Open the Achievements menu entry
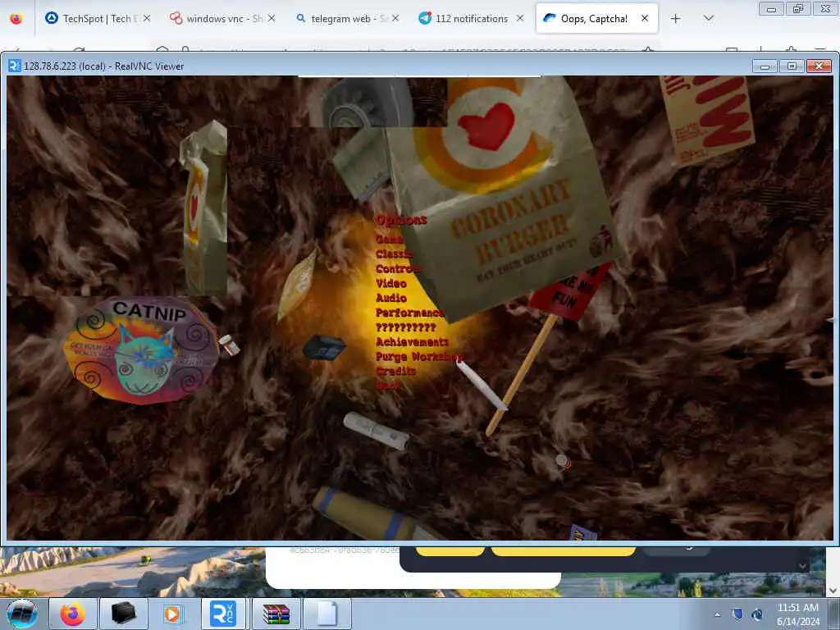Image resolution: width=840 pixels, height=630 pixels. click(x=412, y=342)
